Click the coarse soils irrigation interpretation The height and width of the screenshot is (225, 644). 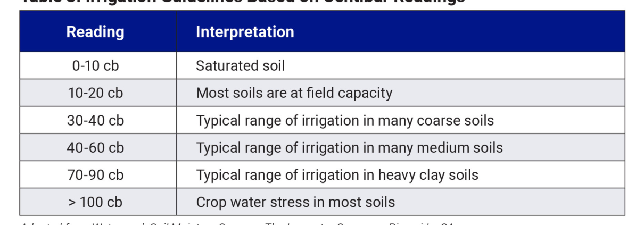(345, 121)
